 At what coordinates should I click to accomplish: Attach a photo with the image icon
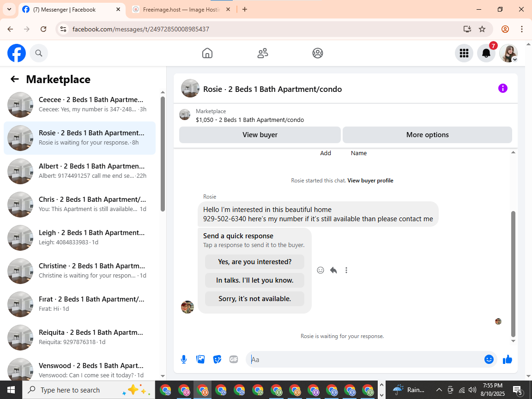(200, 359)
